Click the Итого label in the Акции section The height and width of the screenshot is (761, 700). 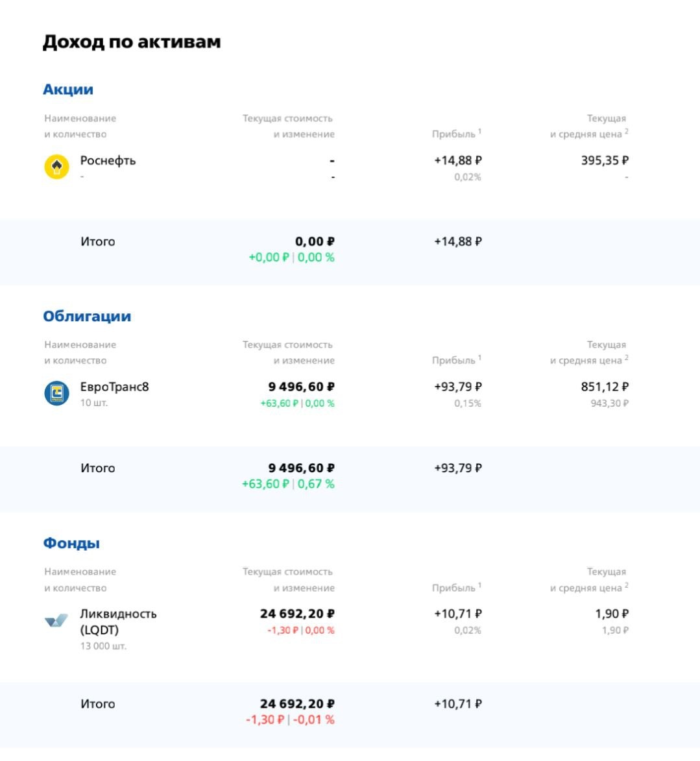pyautogui.click(x=97, y=241)
